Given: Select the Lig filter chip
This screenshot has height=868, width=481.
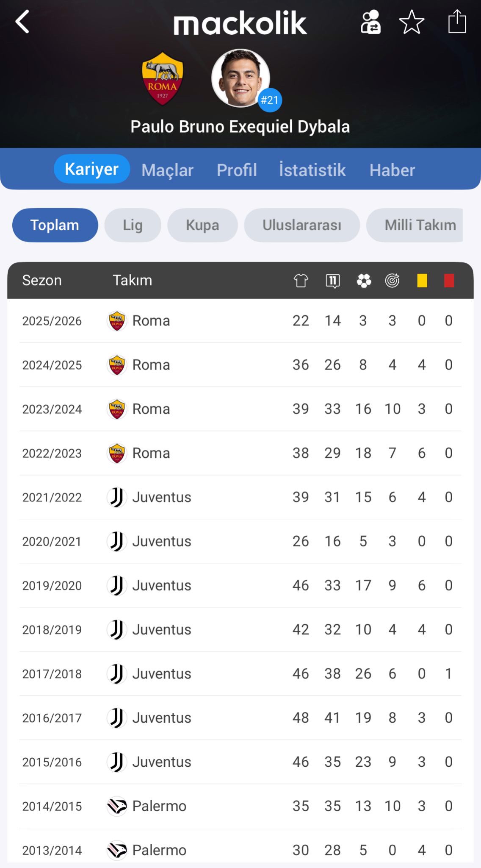Looking at the screenshot, I should click(133, 225).
